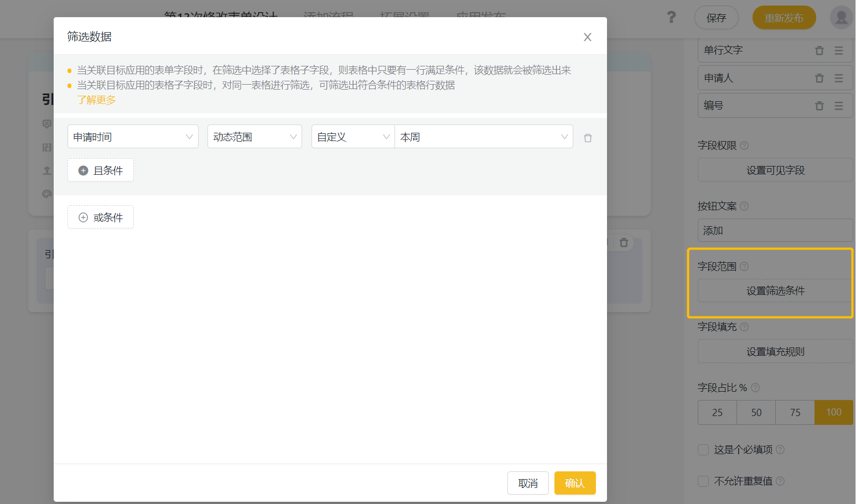Show help tip for 字段权限
Image resolution: width=856 pixels, height=504 pixels.
[x=744, y=146]
